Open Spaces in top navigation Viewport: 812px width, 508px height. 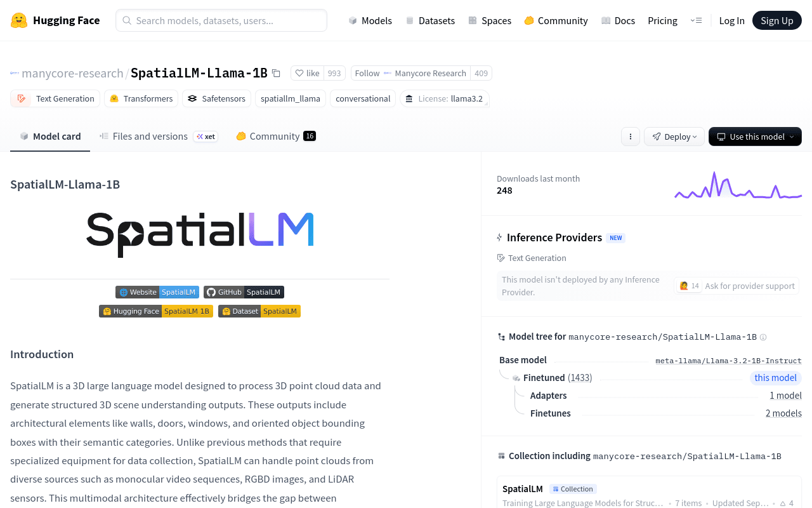[490, 20]
